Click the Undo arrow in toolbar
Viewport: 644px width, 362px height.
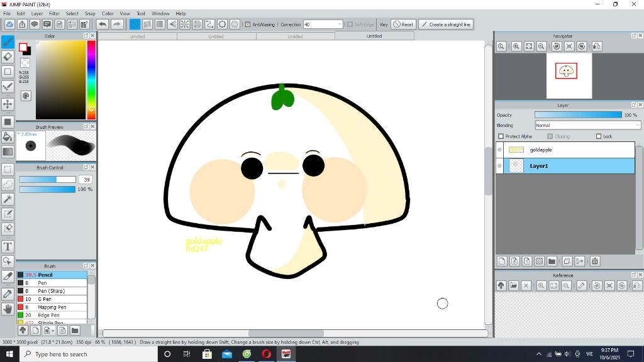(103, 25)
